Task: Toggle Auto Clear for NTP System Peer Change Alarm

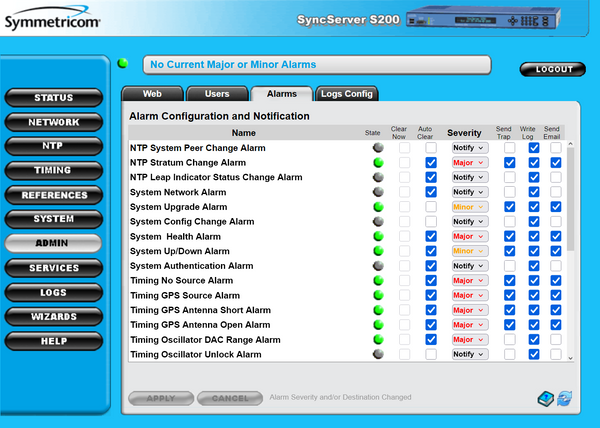Action: 431,148
